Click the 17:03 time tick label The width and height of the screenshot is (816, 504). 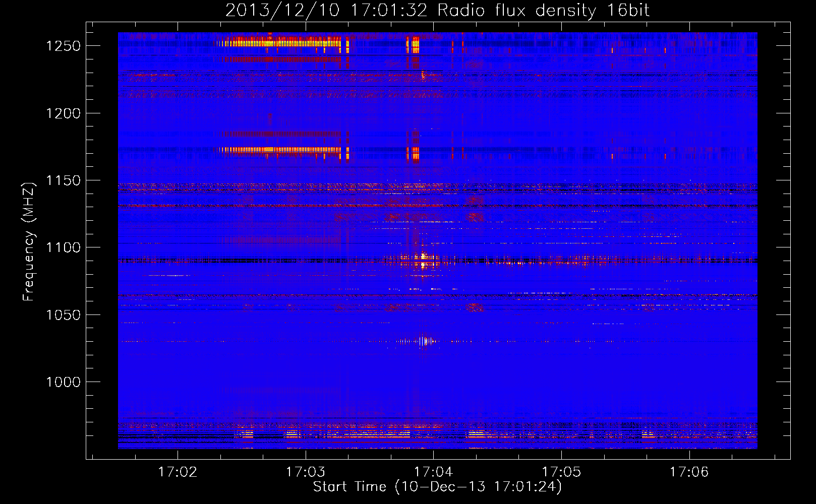[x=306, y=472]
